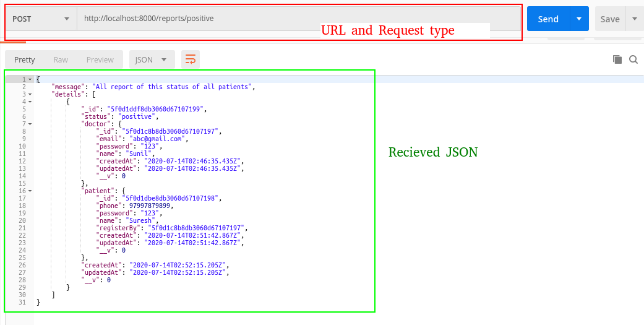Click the report _id "5f0d1ddf8db3060d67107199"
The image size is (644, 325).
pyautogui.click(x=156, y=109)
